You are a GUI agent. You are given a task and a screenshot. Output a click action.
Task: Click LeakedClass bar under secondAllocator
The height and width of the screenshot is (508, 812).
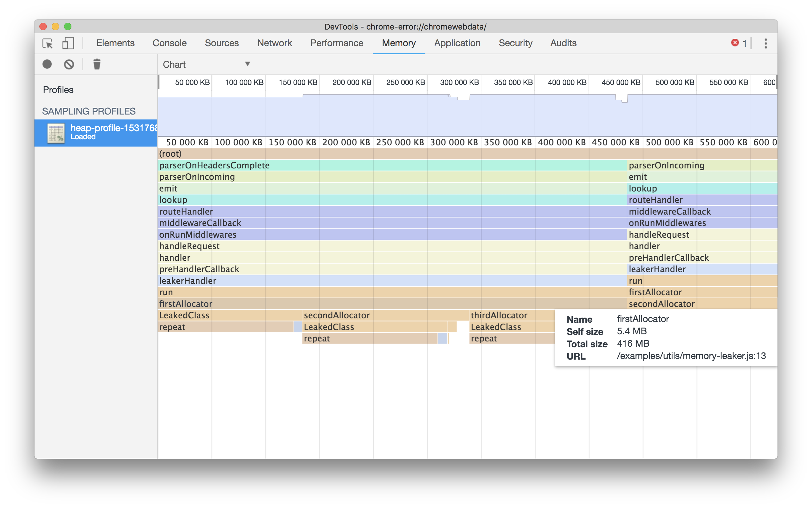(375, 327)
